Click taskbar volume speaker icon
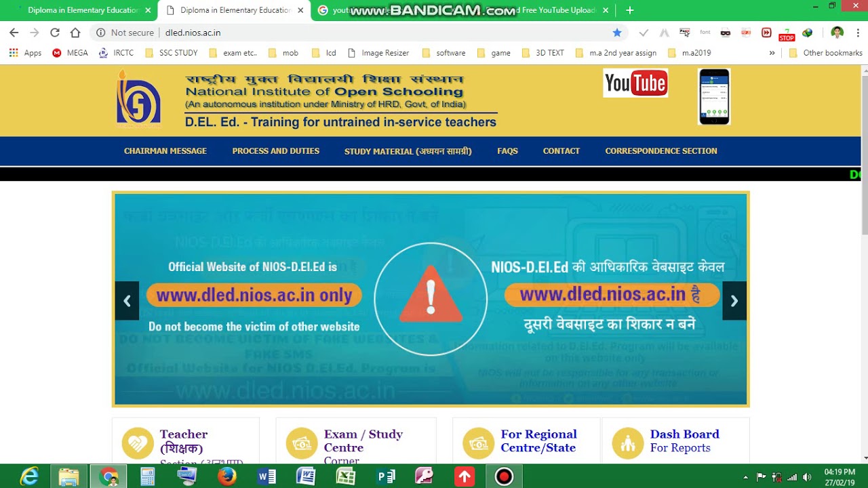Image resolution: width=868 pixels, height=488 pixels. tap(807, 477)
